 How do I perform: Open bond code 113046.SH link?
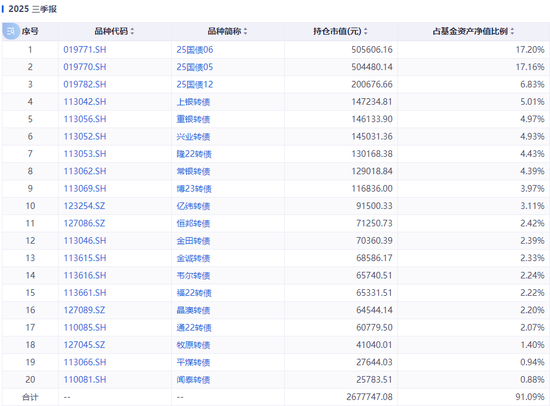[85, 241]
